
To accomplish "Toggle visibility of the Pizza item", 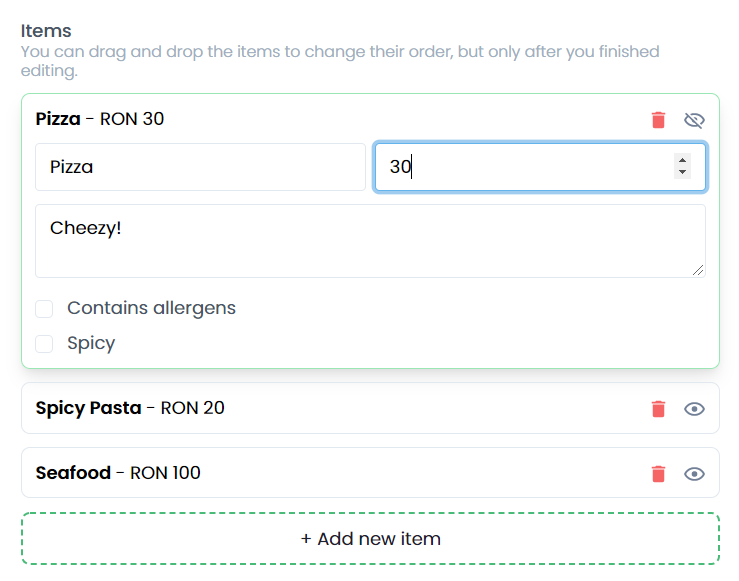I will pos(694,120).
